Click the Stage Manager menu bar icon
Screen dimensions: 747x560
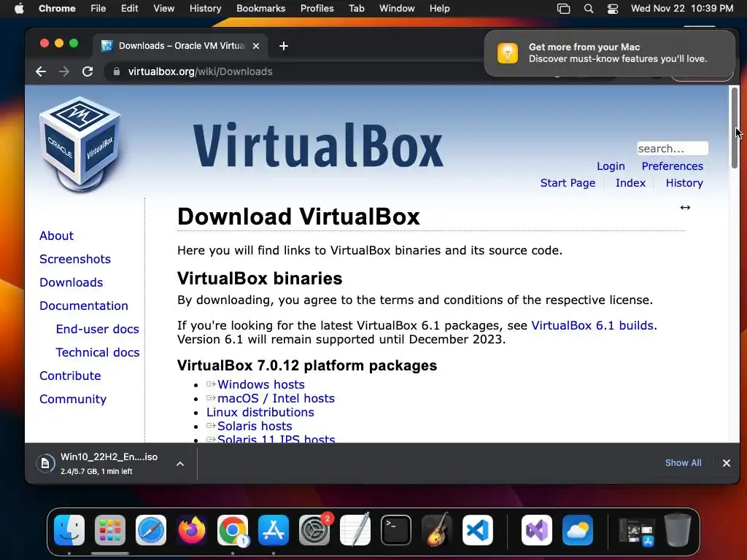click(564, 9)
